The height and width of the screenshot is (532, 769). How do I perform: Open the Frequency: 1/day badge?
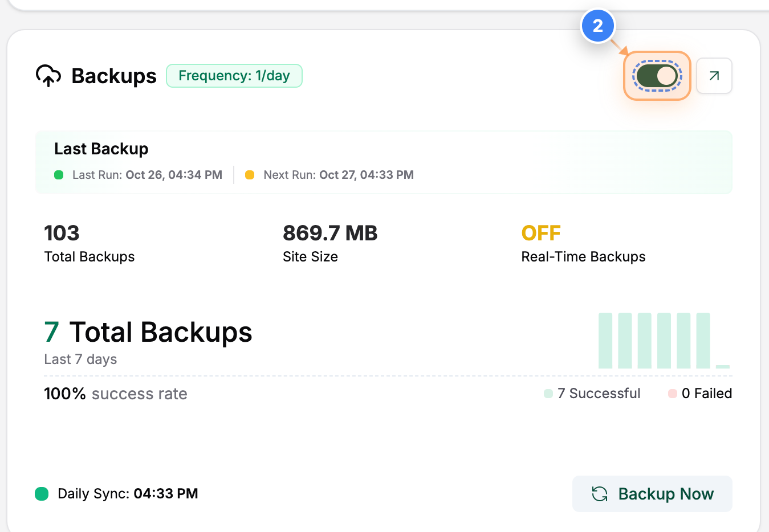pos(234,75)
